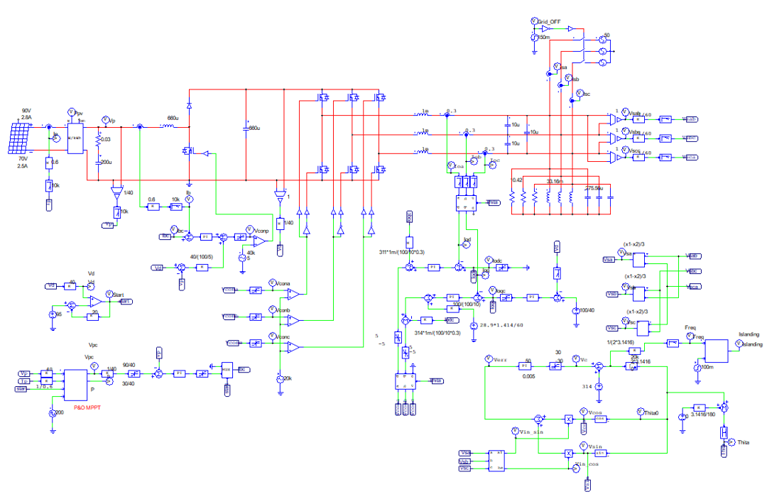Click the Verr probe
767x499 pixels.
[x=488, y=359]
